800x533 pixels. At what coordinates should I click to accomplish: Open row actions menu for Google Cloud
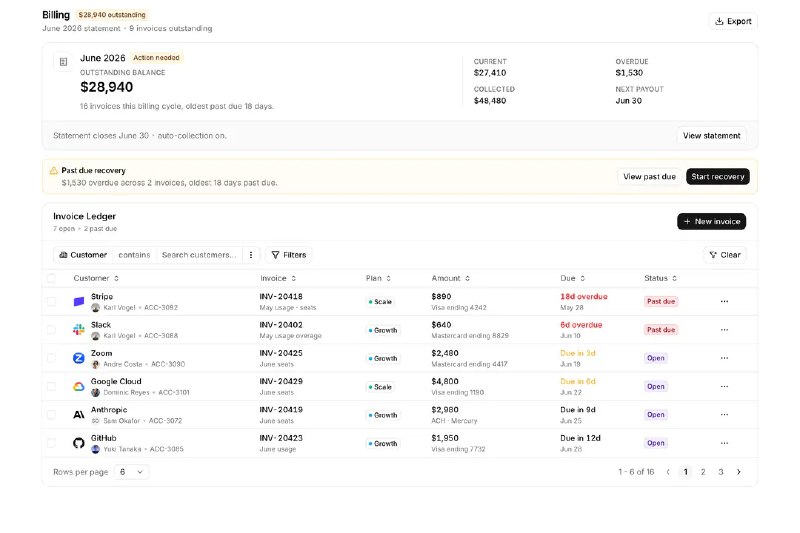pos(724,386)
